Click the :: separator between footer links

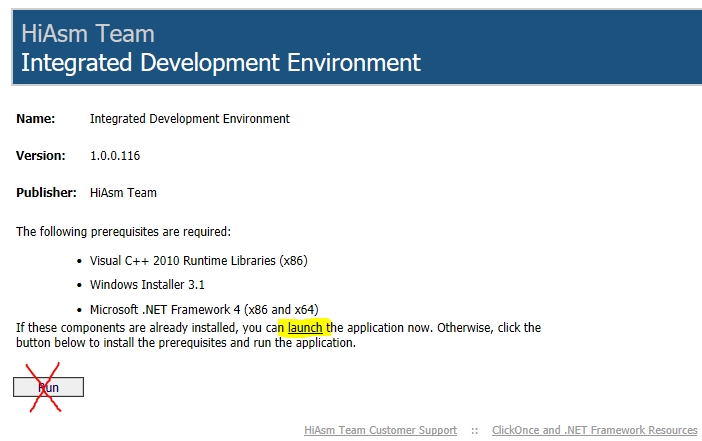pos(474,430)
